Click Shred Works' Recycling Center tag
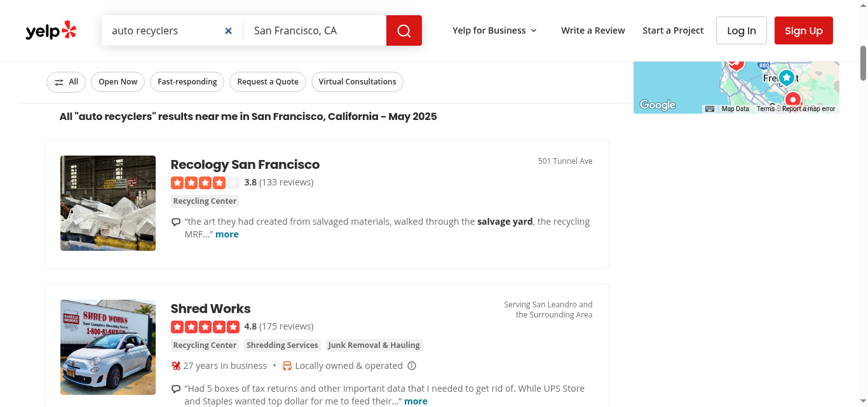 [x=205, y=345]
